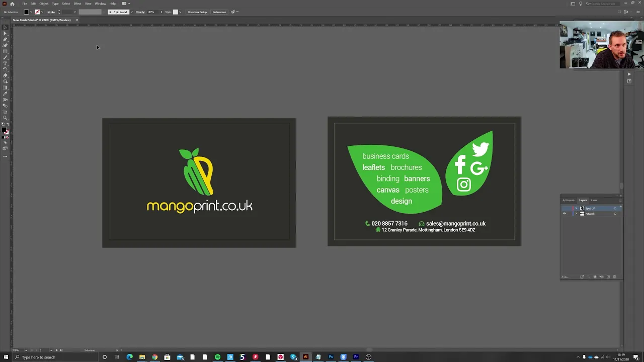Select the Symbol Sprayer tool
This screenshot has height=362, width=644.
(x=5, y=100)
